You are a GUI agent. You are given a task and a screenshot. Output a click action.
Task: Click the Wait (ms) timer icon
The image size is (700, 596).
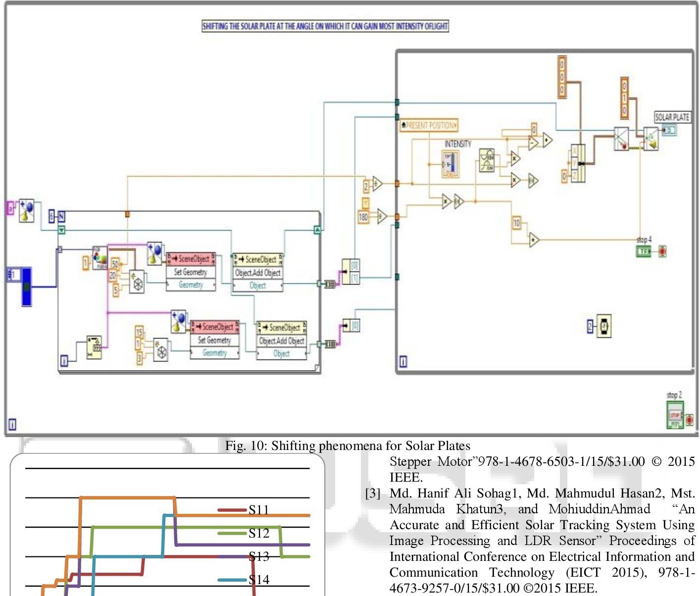click(x=604, y=326)
